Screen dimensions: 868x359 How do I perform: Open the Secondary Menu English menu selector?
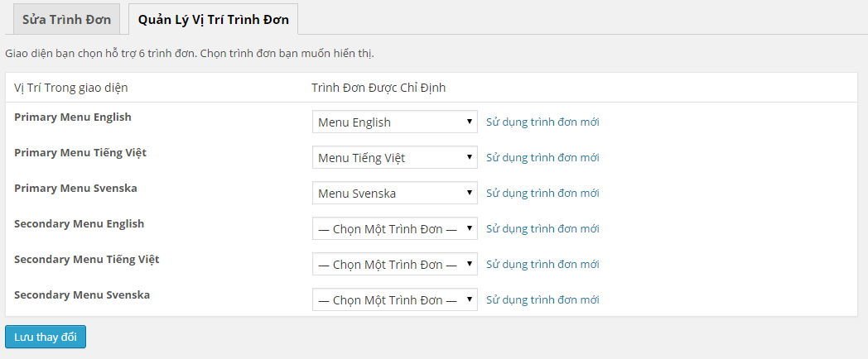pos(394,228)
